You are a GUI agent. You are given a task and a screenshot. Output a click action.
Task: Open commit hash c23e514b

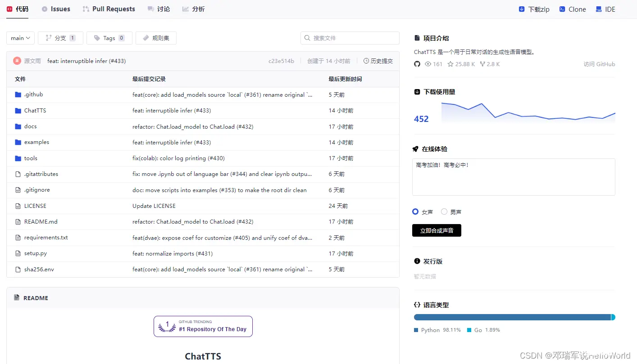281,61
